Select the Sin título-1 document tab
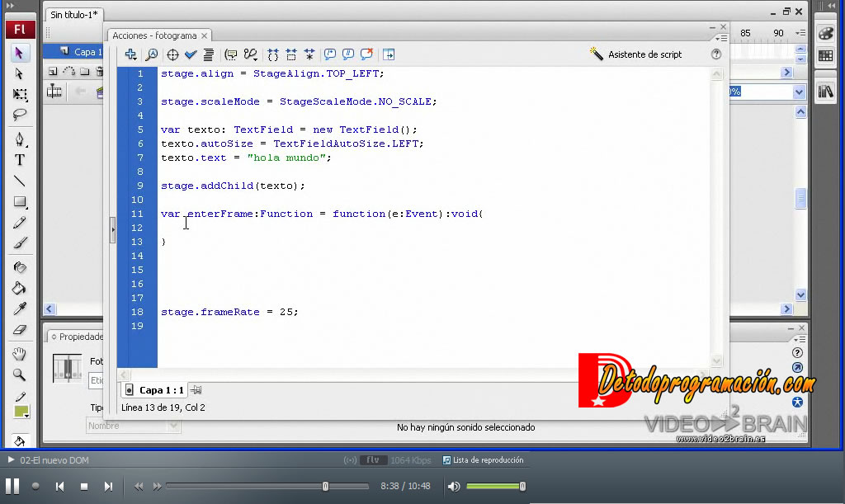Viewport: 845px width, 504px height. (x=74, y=14)
